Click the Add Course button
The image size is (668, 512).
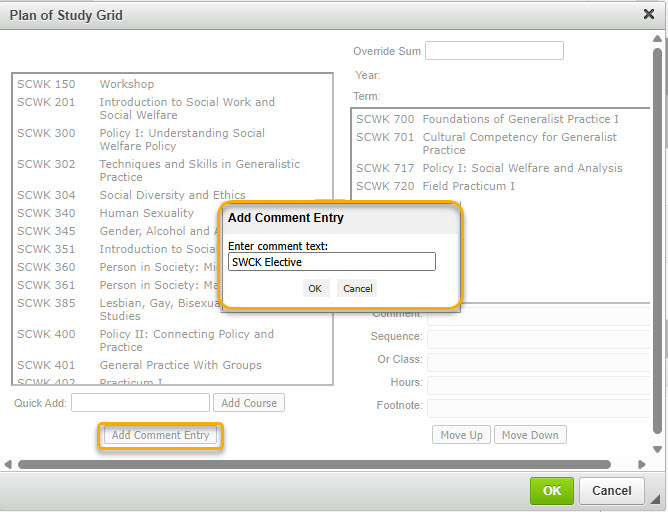(249, 403)
